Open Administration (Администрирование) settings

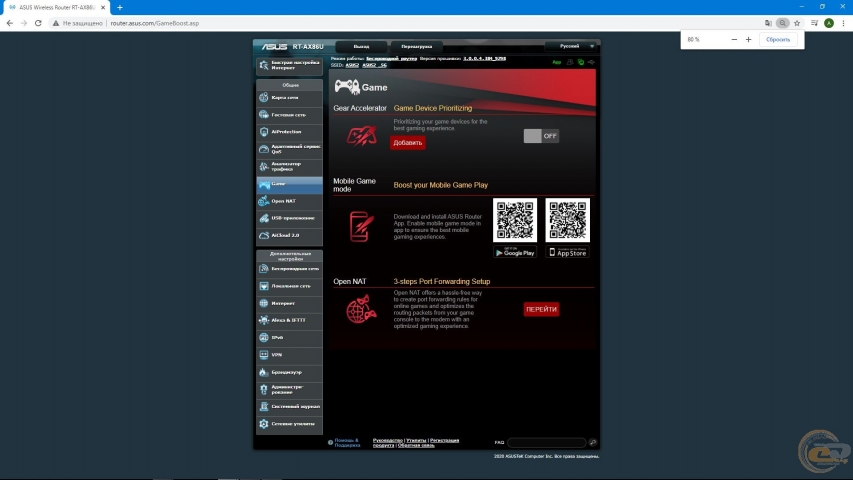[289, 390]
